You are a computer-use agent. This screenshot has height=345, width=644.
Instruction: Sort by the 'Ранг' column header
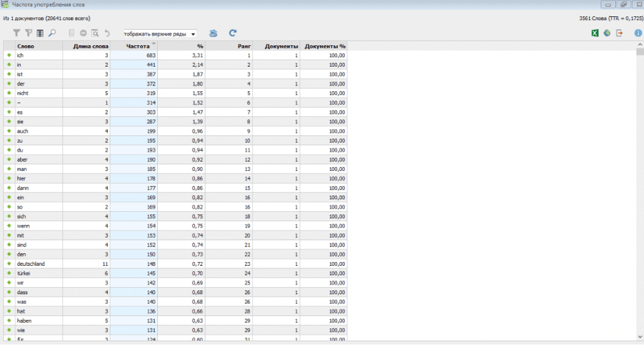[x=229, y=46]
